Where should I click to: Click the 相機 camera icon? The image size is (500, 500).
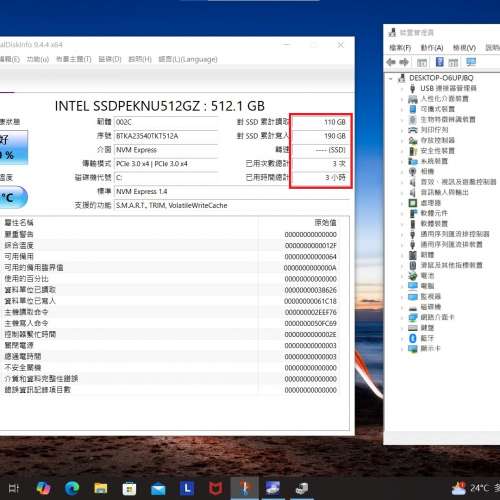point(413,171)
